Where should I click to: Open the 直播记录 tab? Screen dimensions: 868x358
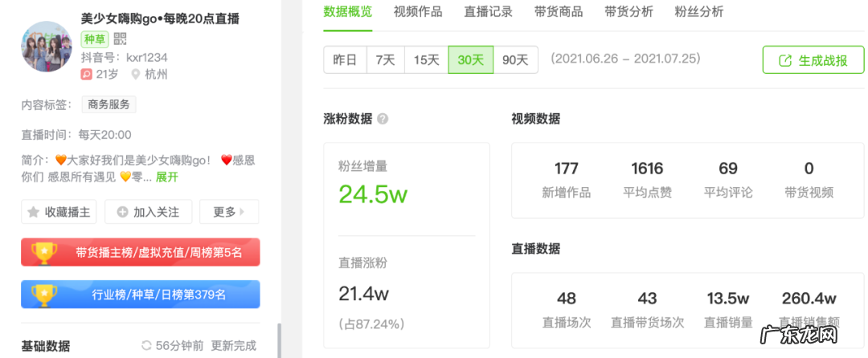[x=488, y=11]
